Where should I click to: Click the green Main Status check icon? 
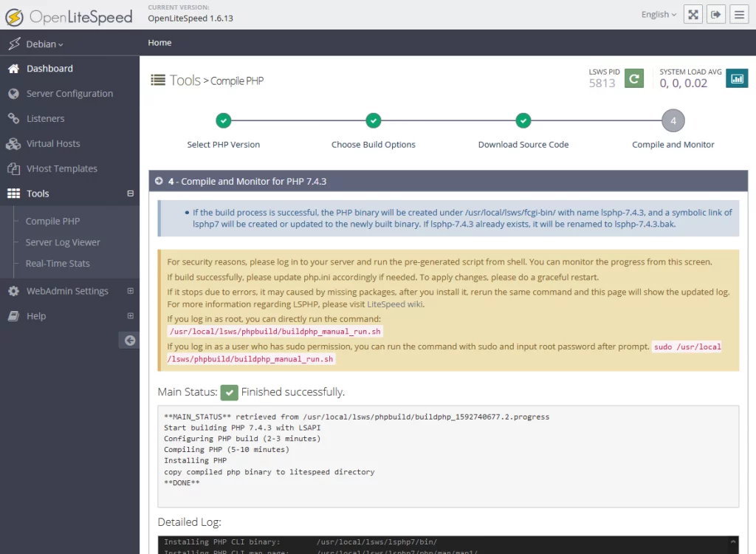click(230, 393)
